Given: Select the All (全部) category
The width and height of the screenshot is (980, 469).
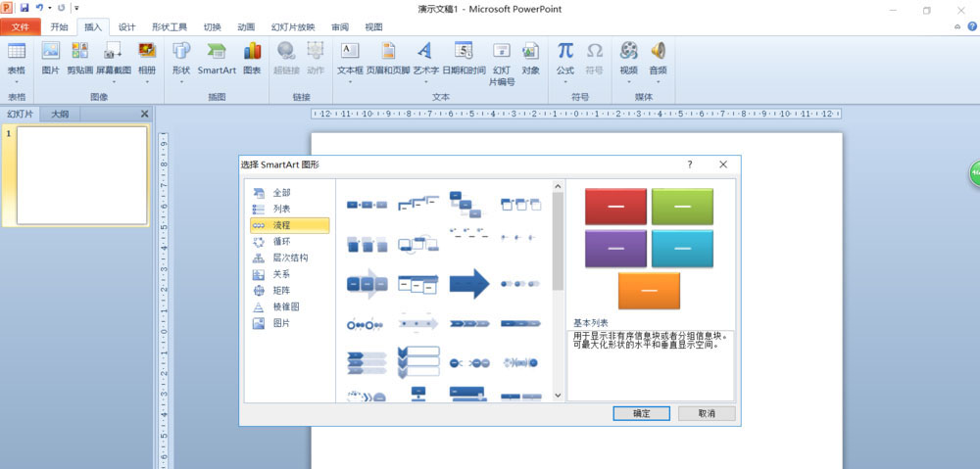Looking at the screenshot, I should point(289,193).
